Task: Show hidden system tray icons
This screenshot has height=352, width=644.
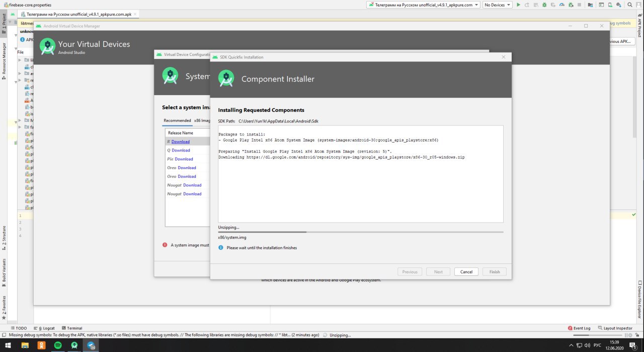Action: pyautogui.click(x=571, y=345)
